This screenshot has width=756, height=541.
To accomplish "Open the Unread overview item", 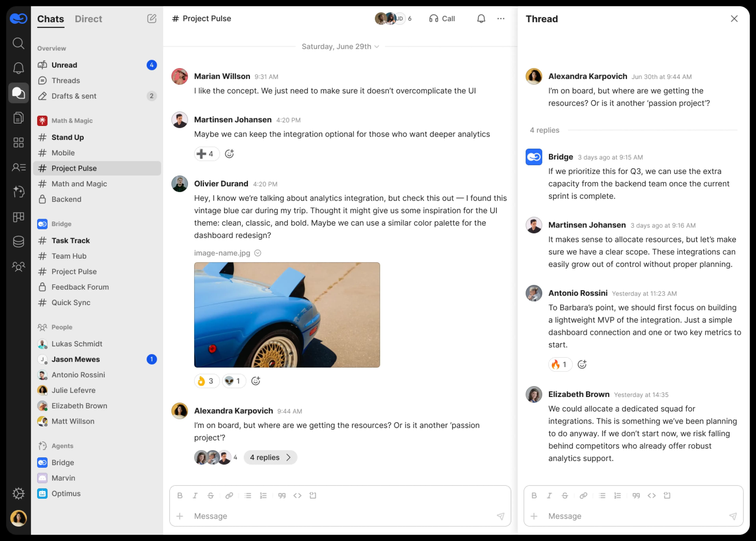I will [x=64, y=65].
